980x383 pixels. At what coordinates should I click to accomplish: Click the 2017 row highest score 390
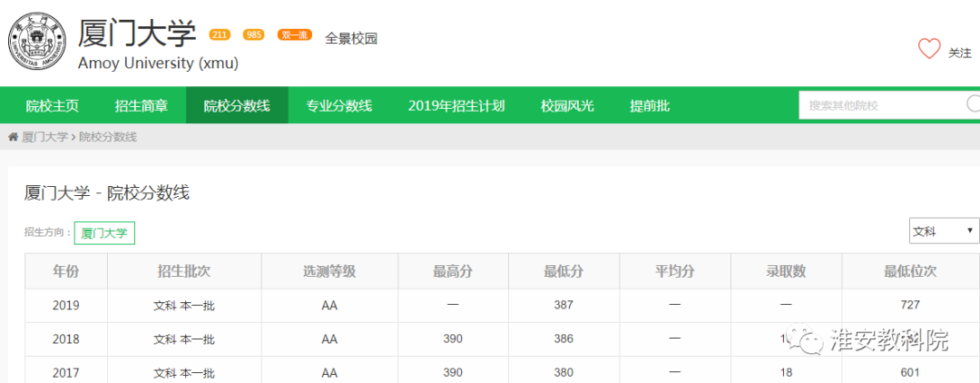[x=453, y=372]
